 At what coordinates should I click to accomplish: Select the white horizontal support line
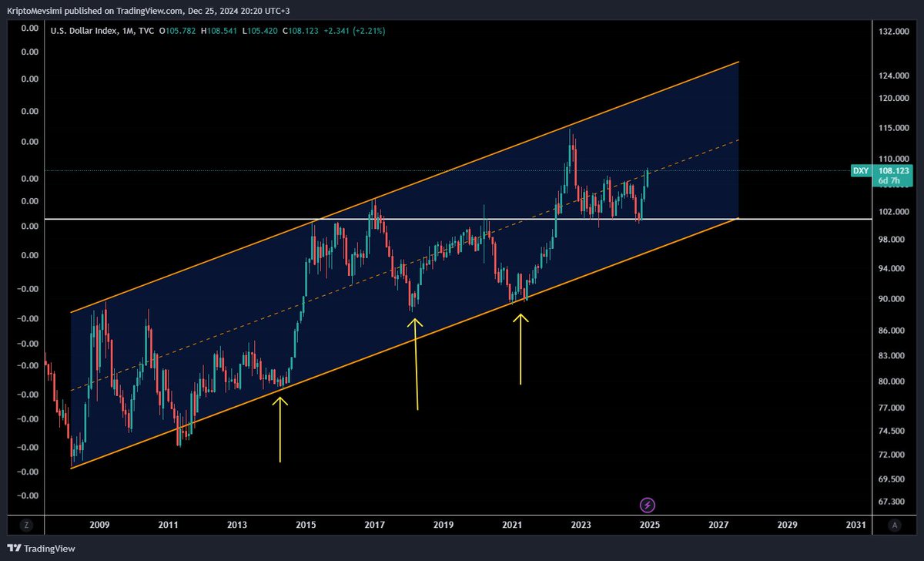click(458, 220)
